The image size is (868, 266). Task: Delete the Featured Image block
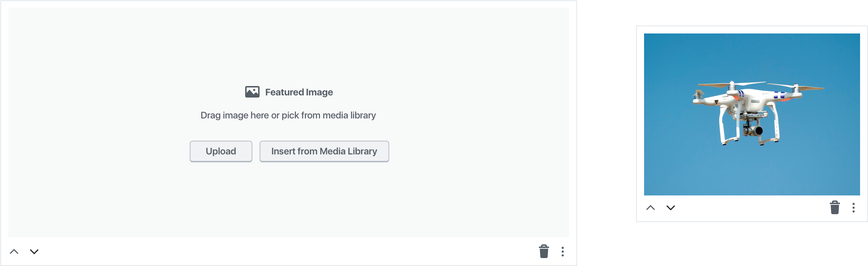click(x=544, y=251)
